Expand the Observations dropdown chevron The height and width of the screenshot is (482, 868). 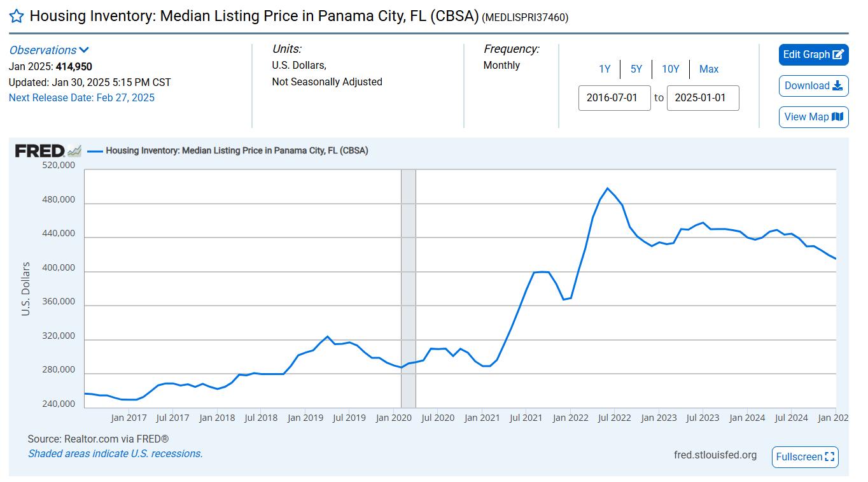tap(84, 50)
